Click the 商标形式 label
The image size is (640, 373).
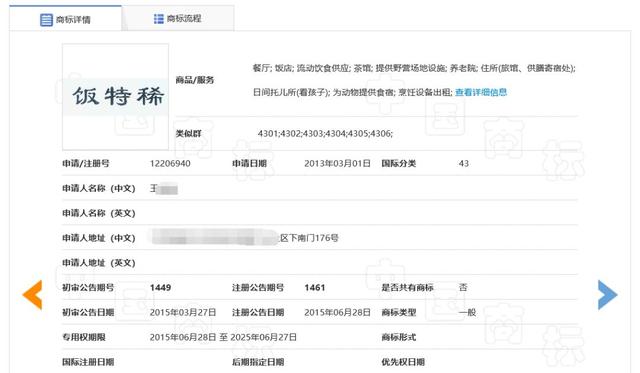399,337
